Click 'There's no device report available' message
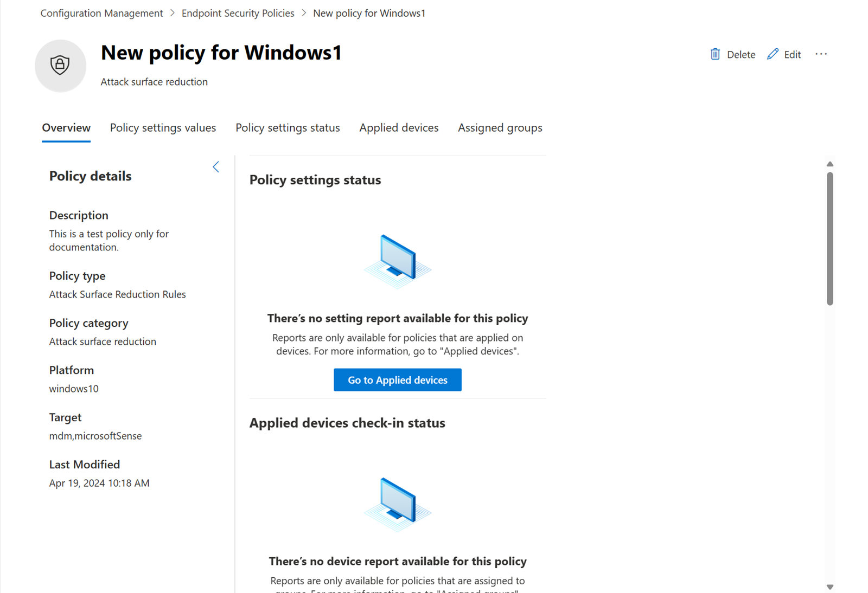 (398, 561)
